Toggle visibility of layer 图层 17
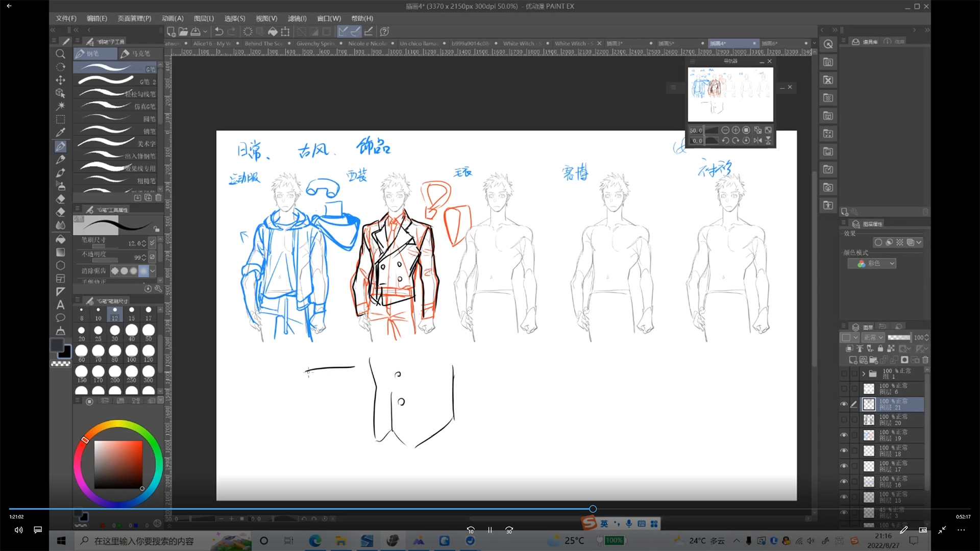Image resolution: width=980 pixels, height=551 pixels. click(x=844, y=466)
